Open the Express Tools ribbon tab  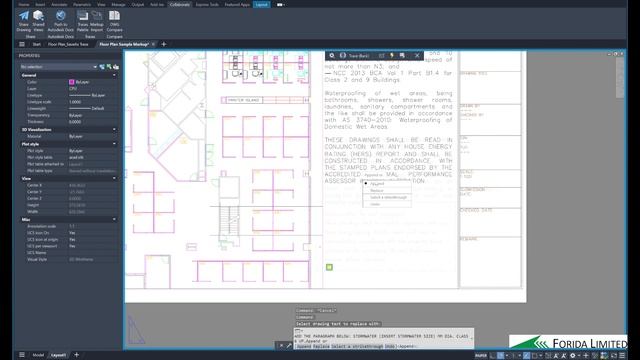pos(207,4)
